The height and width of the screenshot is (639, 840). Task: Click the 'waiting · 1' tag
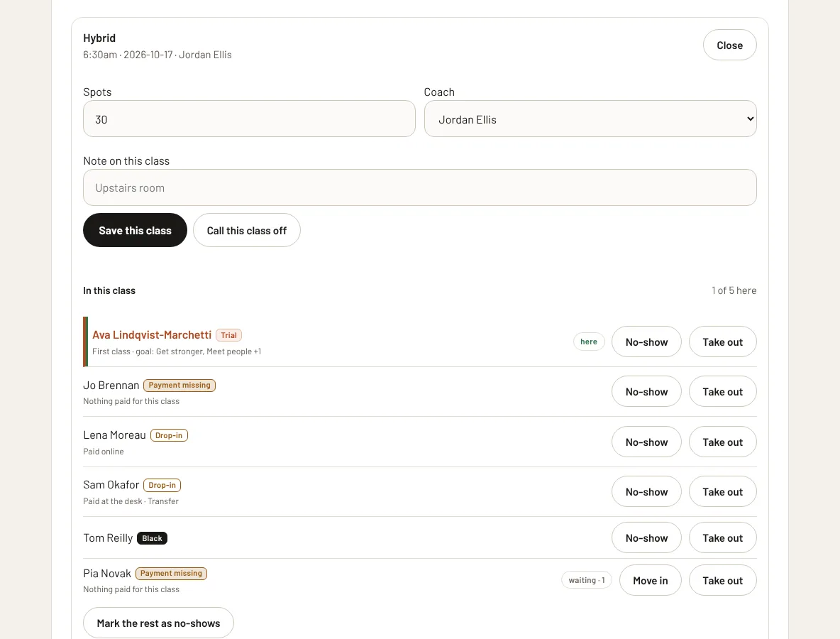(x=587, y=580)
